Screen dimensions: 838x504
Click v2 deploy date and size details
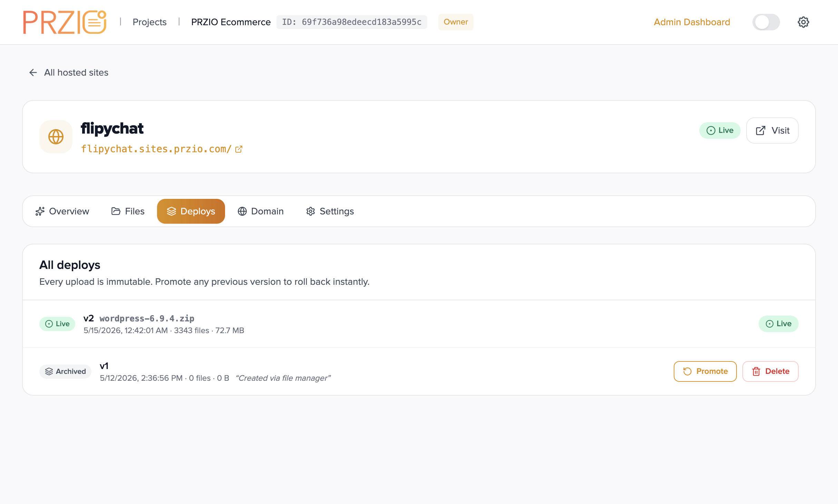164,331
